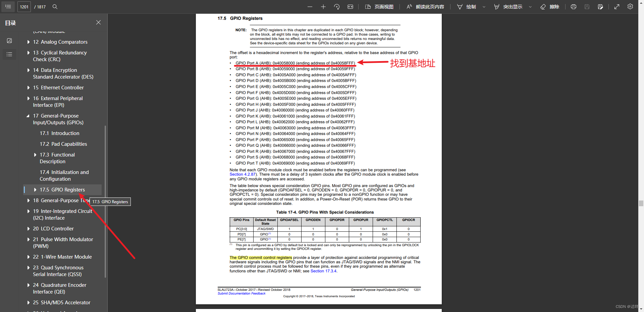Image resolution: width=644 pixels, height=312 pixels.
Task: Open the 突出显示 highlight color dropdown arrow
Action: (530, 7)
